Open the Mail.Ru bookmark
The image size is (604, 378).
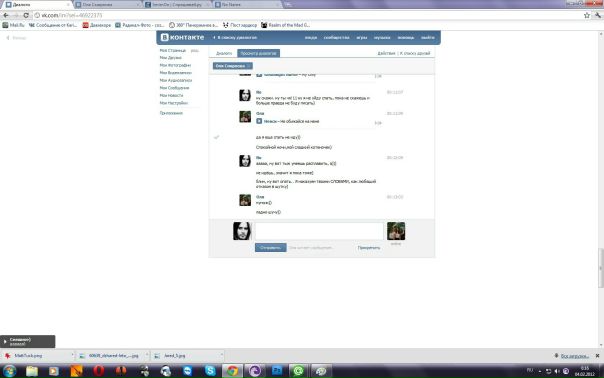(13, 25)
